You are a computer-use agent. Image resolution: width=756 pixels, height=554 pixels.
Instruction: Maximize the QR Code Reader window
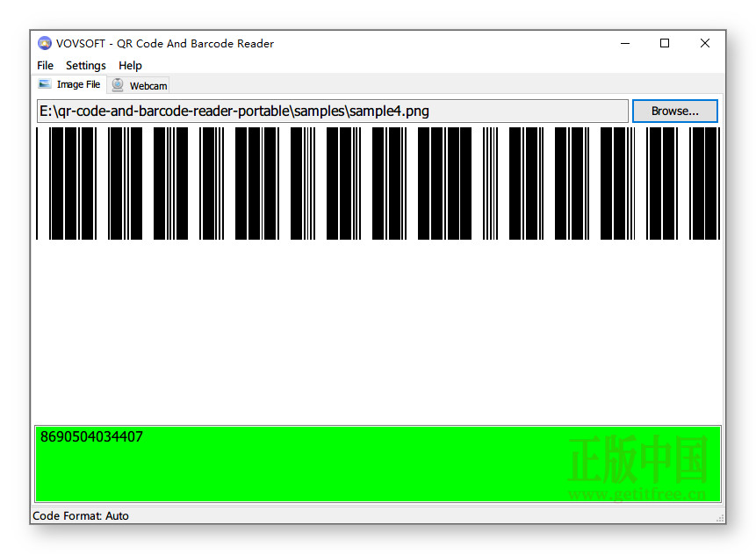665,43
